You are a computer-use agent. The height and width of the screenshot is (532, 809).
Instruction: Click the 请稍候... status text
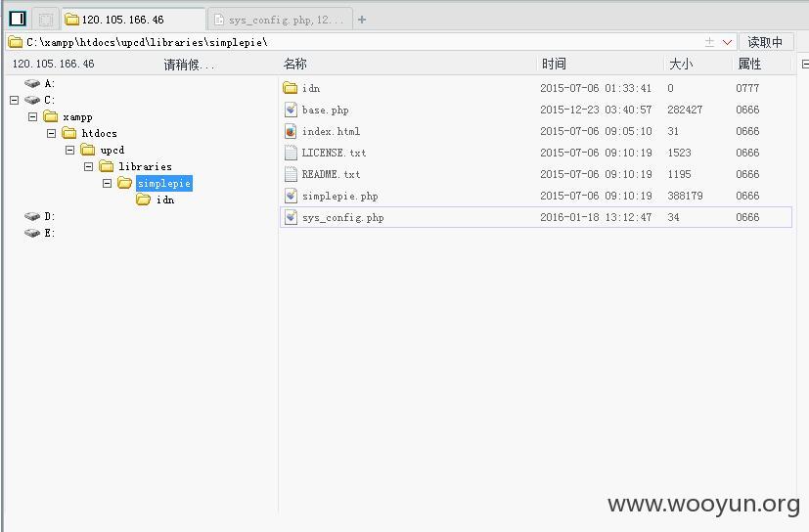coord(189,65)
